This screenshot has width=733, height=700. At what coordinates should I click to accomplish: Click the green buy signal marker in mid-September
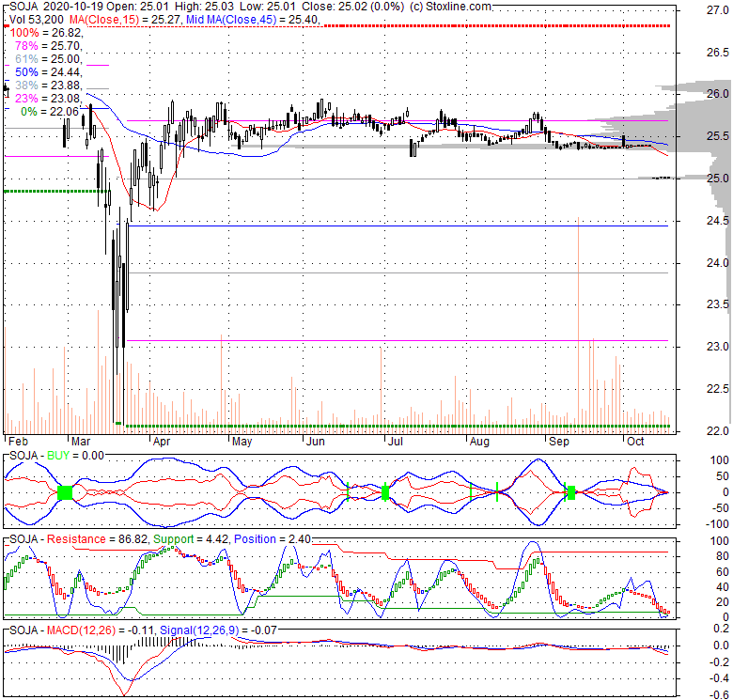click(x=571, y=492)
